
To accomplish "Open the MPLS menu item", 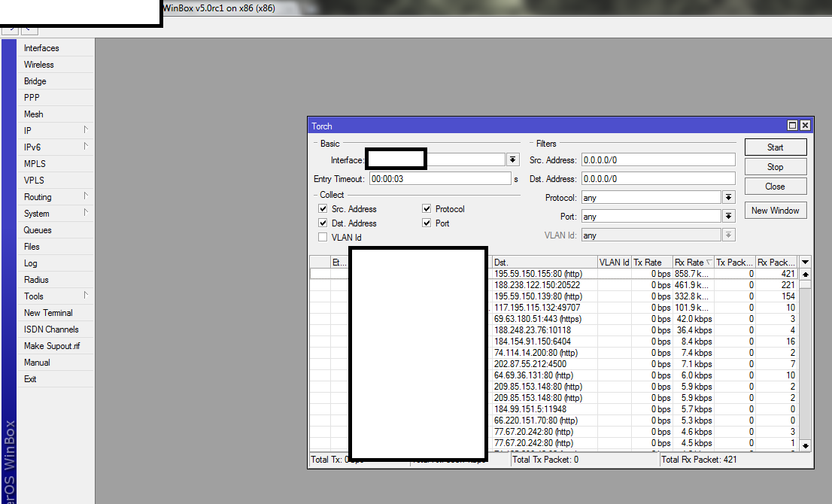I will click(56, 163).
